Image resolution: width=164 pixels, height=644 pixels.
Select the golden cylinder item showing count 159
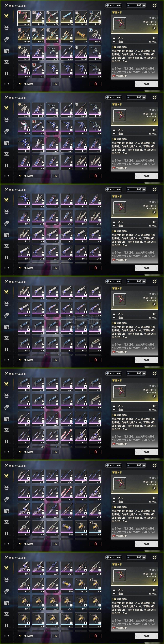point(81,36)
